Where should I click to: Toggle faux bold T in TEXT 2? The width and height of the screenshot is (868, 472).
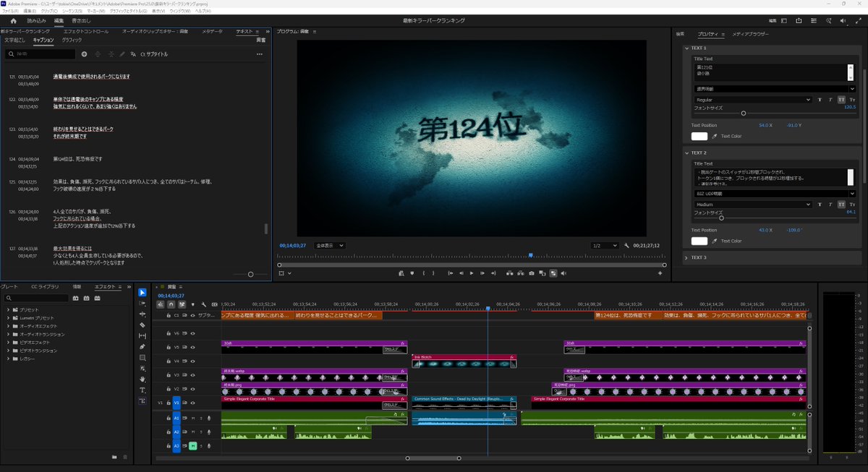point(820,205)
